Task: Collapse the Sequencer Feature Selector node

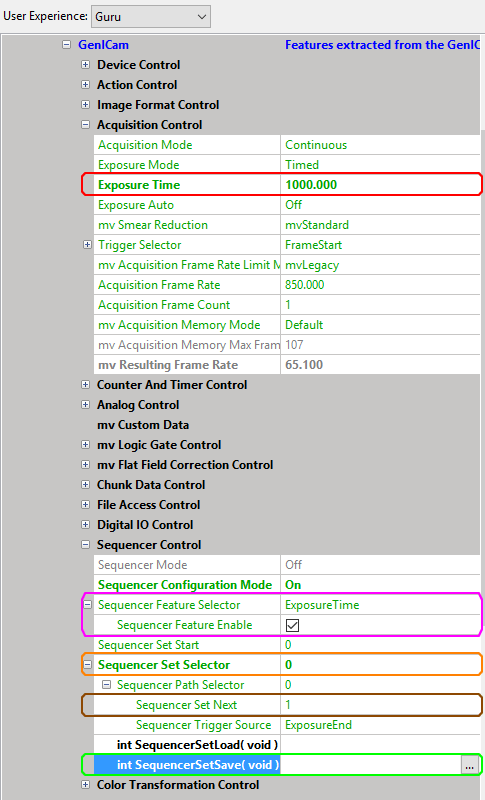Action: [x=88, y=605]
